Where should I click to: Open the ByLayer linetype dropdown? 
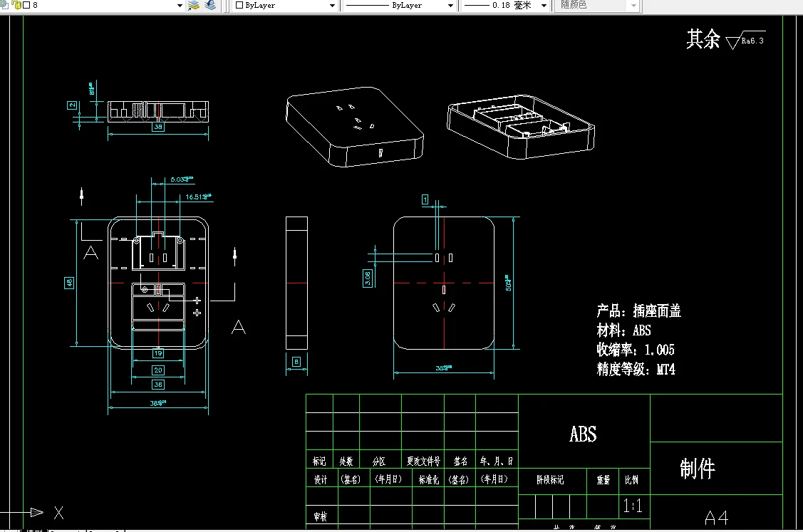[x=450, y=6]
